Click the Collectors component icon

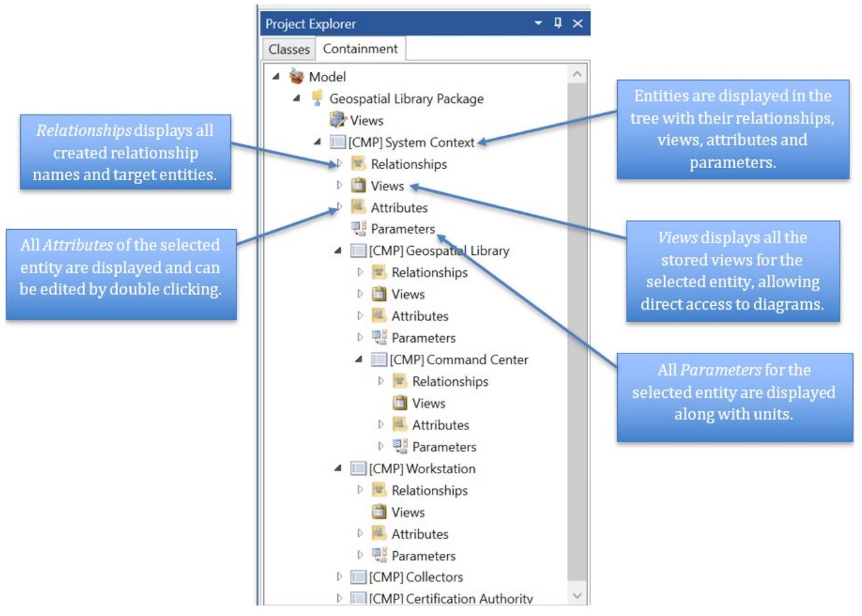(x=358, y=577)
